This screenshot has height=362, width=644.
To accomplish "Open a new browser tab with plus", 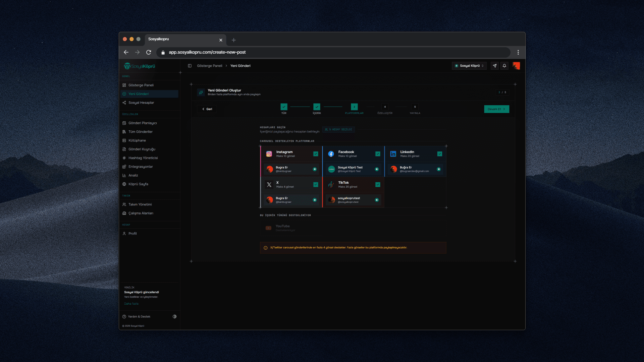I will [234, 40].
